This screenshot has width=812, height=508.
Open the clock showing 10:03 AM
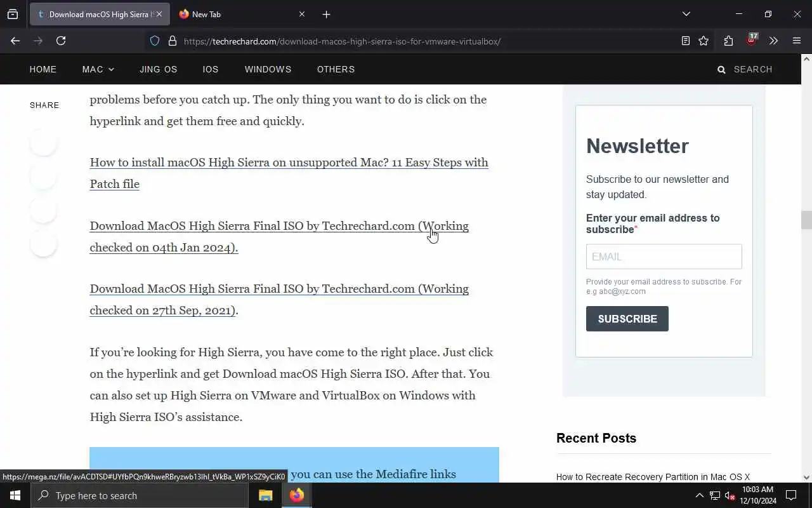click(x=757, y=495)
